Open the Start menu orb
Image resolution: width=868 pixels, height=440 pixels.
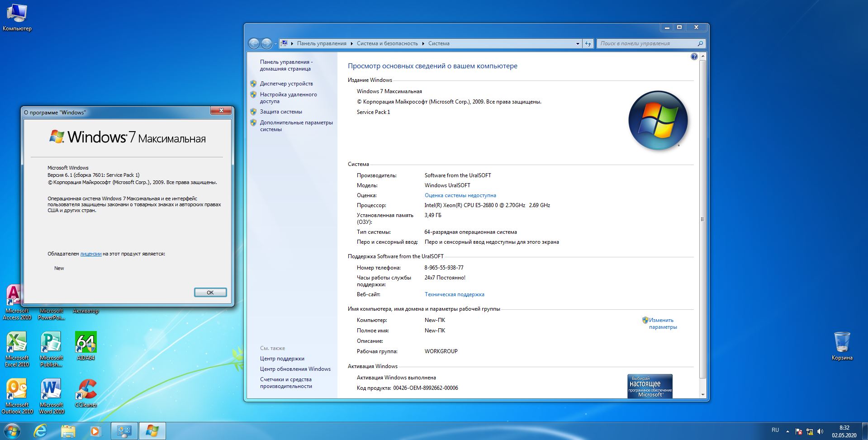(x=12, y=431)
